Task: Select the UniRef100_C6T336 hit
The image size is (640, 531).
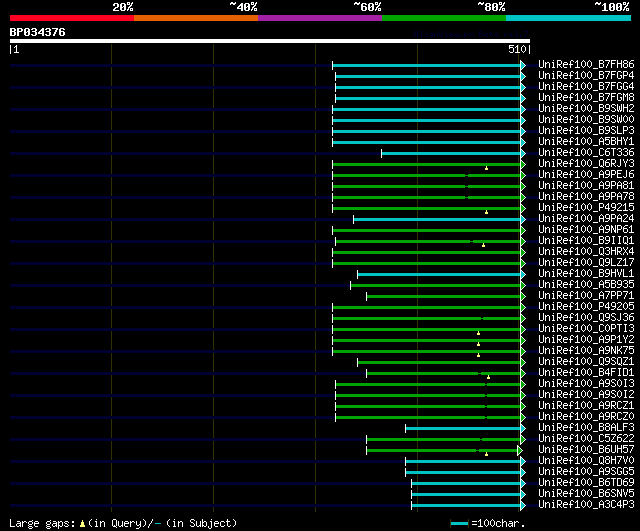Action: (x=586, y=153)
